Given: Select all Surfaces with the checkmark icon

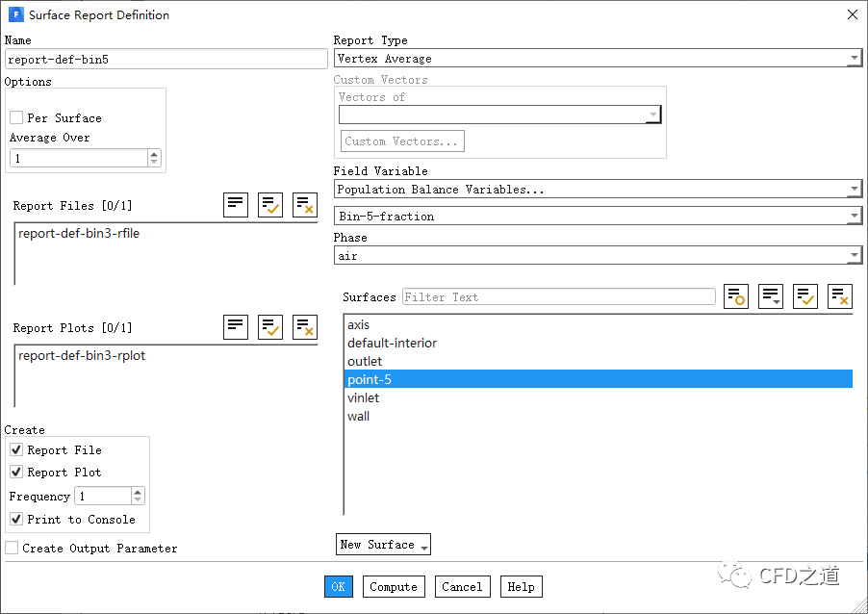Looking at the screenshot, I should (805, 296).
